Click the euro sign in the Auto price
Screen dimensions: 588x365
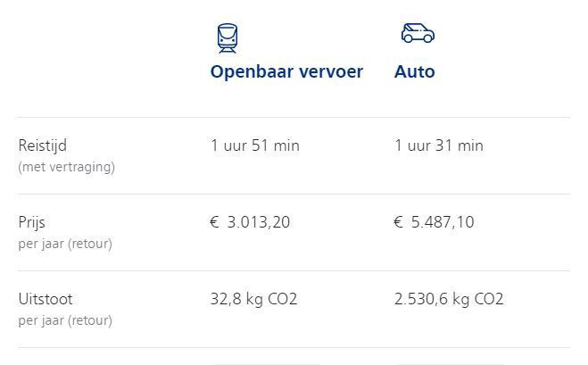point(398,222)
